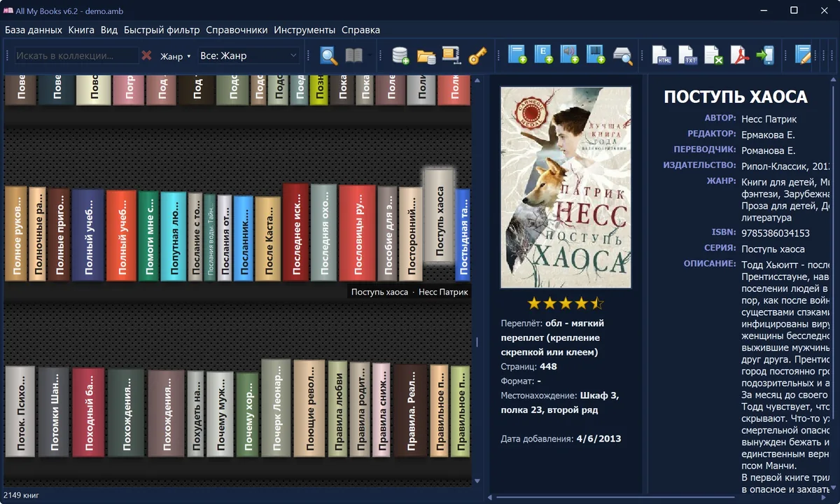Screen dimensions: 840x504
Task: Select the 'После Каста...' book spine
Action: [x=268, y=239]
